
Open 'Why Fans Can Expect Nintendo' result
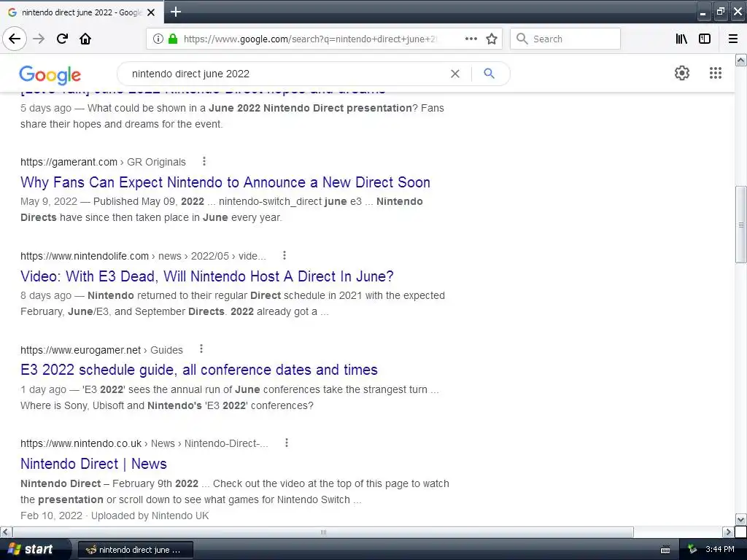225,182
